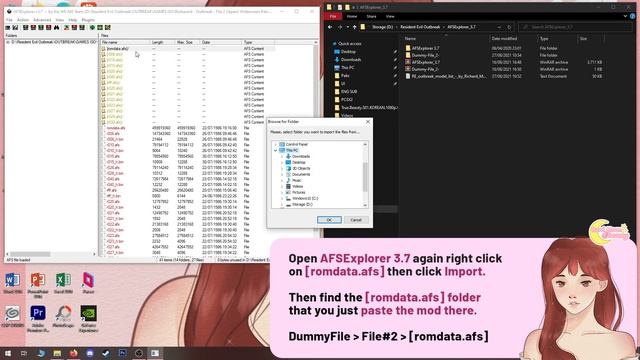
Task: Open Discord from the taskbar
Action: pyautogui.click(x=90, y=353)
